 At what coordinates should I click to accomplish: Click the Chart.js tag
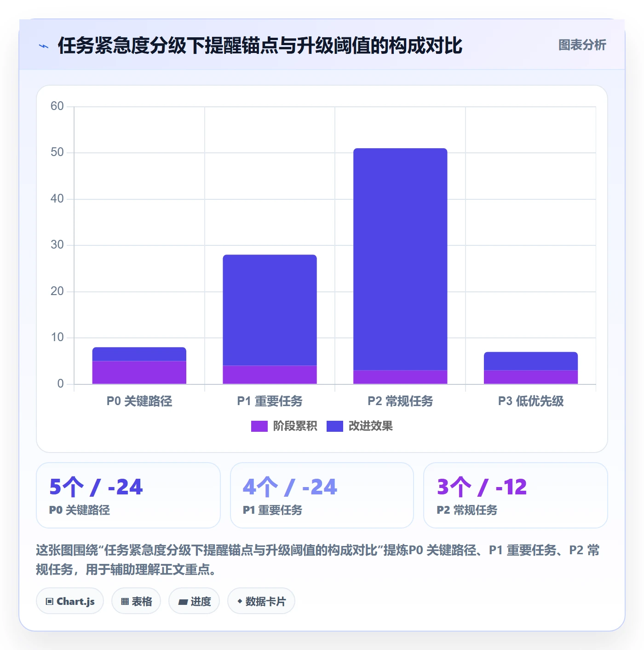(x=70, y=601)
